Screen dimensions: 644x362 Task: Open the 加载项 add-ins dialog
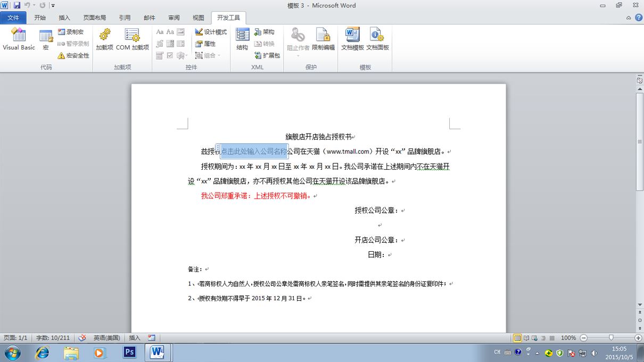(x=104, y=40)
